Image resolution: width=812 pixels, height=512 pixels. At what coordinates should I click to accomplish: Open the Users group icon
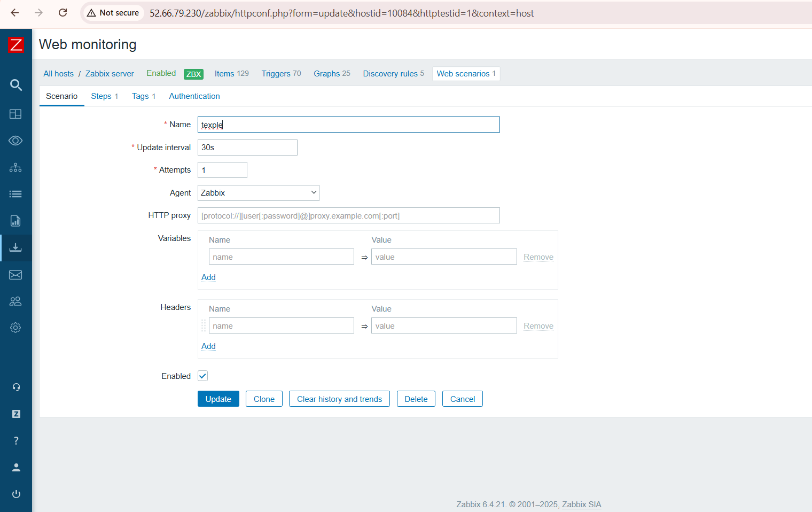pyautogui.click(x=16, y=301)
